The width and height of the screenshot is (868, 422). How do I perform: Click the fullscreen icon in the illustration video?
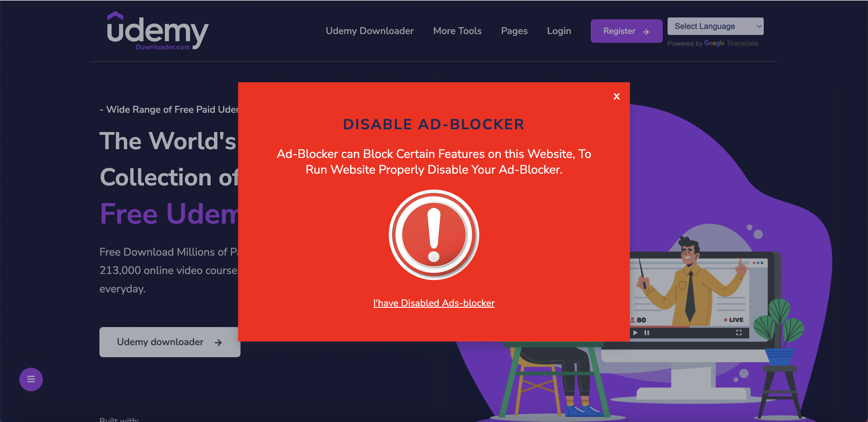[x=739, y=333]
